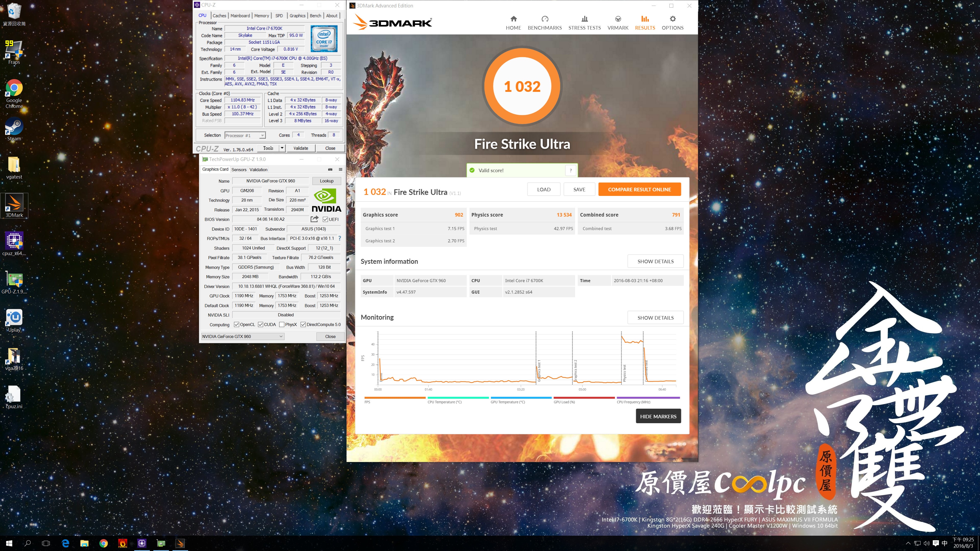The image size is (980, 551).
Task: Click the 3DMark logo
Action: 392,22
